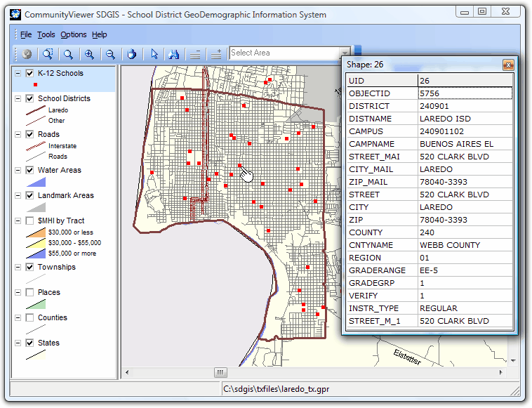The width and height of the screenshot is (532, 408).
Task: Choose the arrow pointer select tool
Action: [154, 53]
